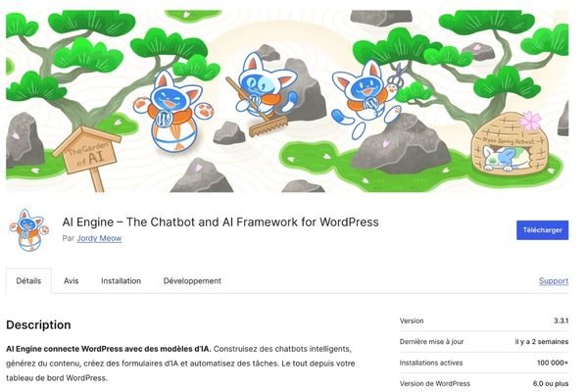This screenshot has width=588, height=392.
Task: Click the cat holding scissors
Action: pyautogui.click(x=366, y=99)
